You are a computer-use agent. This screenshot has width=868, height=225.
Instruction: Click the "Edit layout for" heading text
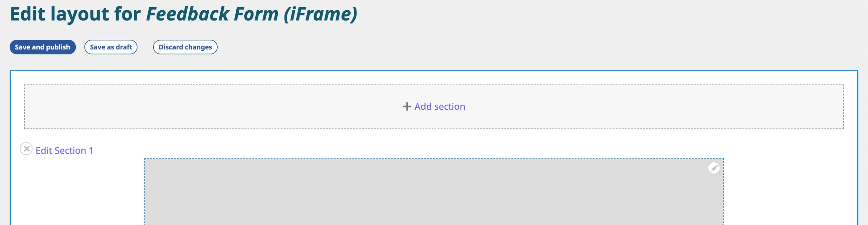pyautogui.click(x=75, y=14)
